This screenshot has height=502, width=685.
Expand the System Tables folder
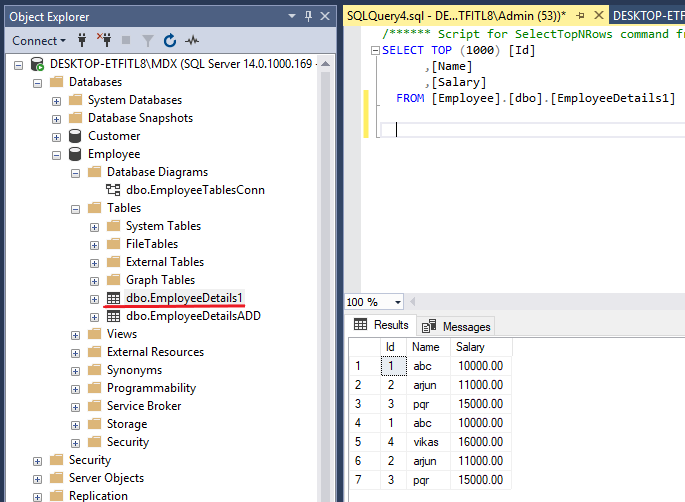click(x=94, y=227)
